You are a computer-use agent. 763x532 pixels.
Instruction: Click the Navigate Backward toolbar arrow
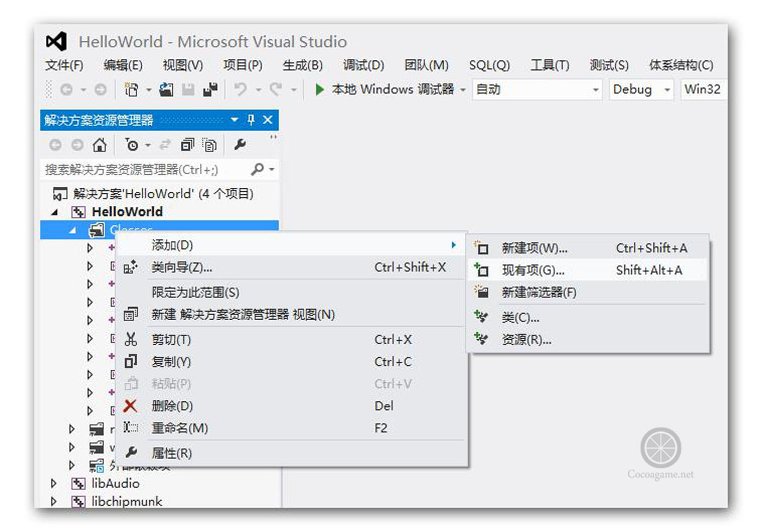point(66,89)
